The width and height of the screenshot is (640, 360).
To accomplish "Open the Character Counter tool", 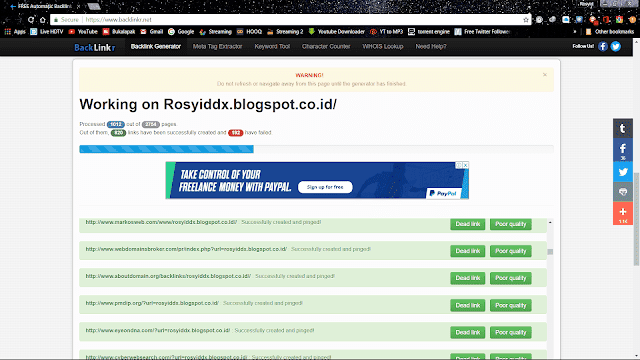I will (x=326, y=47).
